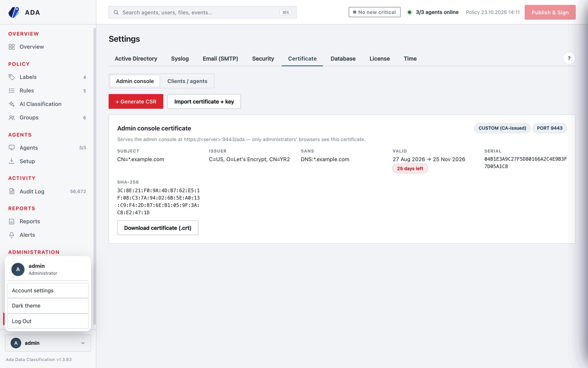Image resolution: width=588 pixels, height=368 pixels.
Task: Click the Labels tag icon
Action: [x=12, y=77]
